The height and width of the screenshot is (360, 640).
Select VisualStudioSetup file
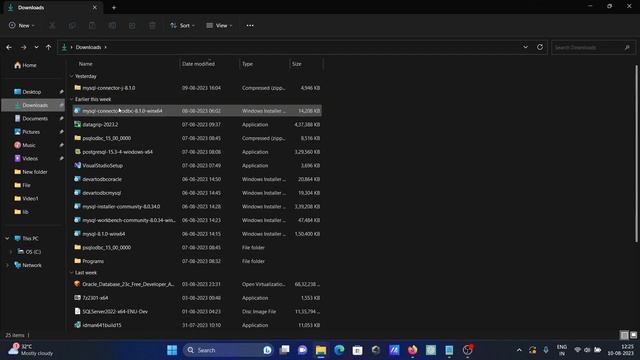197,166
